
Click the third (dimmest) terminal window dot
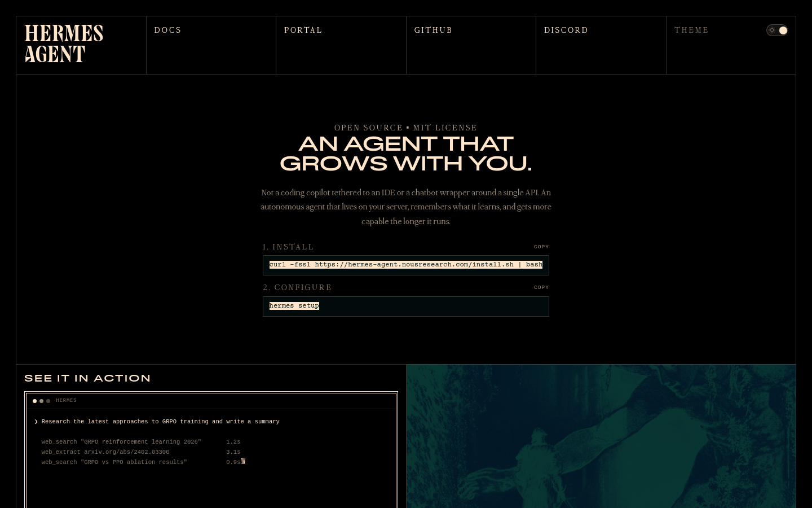click(48, 401)
